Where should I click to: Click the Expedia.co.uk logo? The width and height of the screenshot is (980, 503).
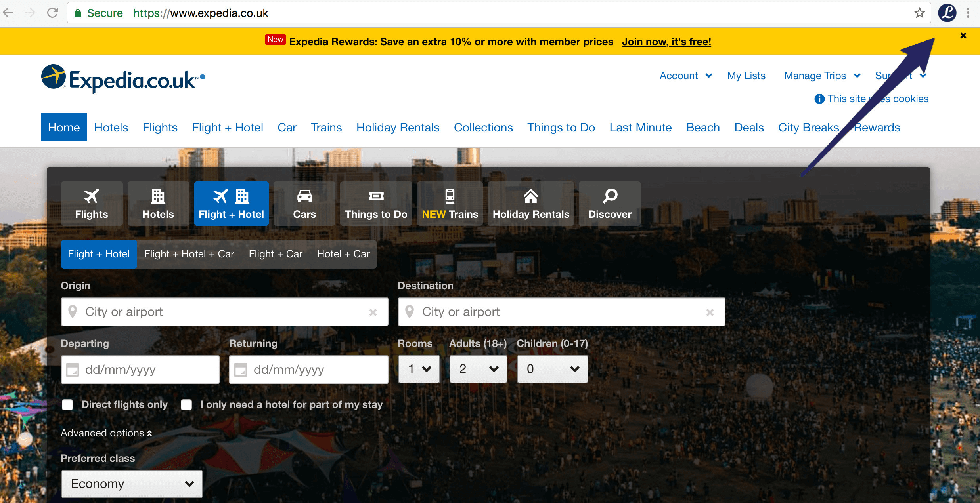coord(123,78)
